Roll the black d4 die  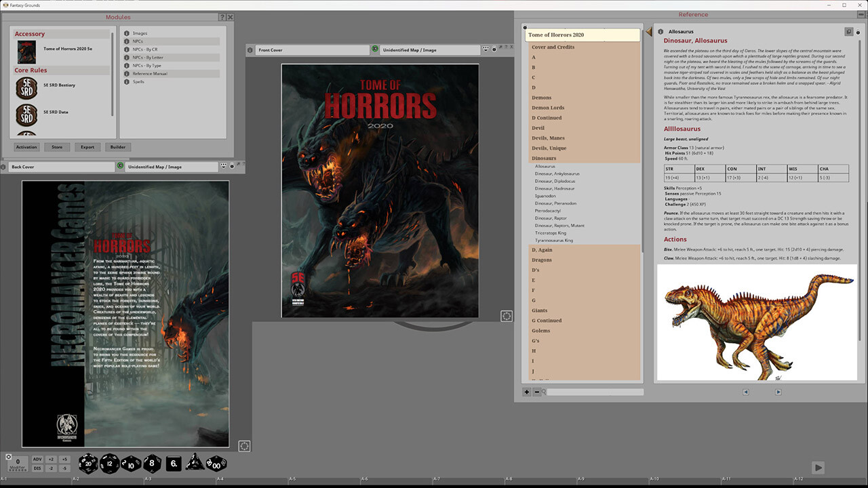tap(194, 464)
